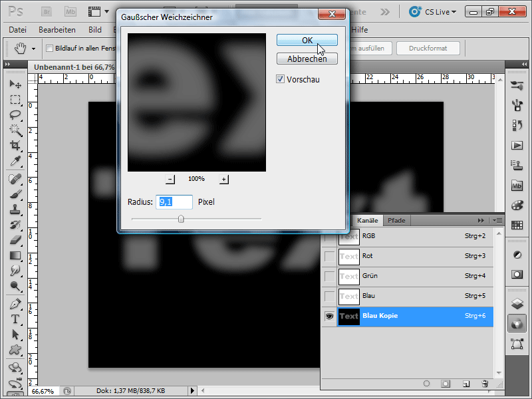Toggle visibility of Grün channel

329,276
